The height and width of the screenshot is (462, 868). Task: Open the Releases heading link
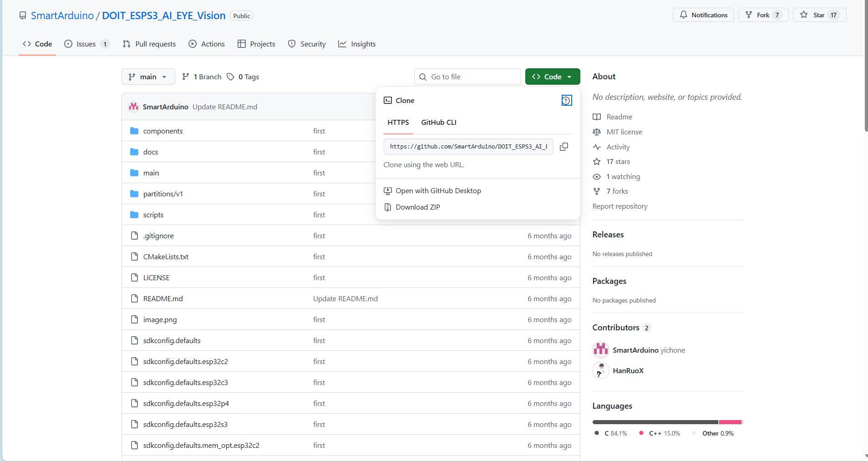tap(608, 235)
